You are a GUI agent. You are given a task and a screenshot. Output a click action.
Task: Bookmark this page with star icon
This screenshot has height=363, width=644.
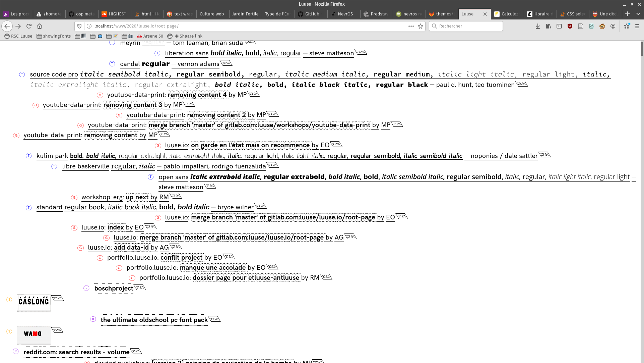pyautogui.click(x=421, y=26)
